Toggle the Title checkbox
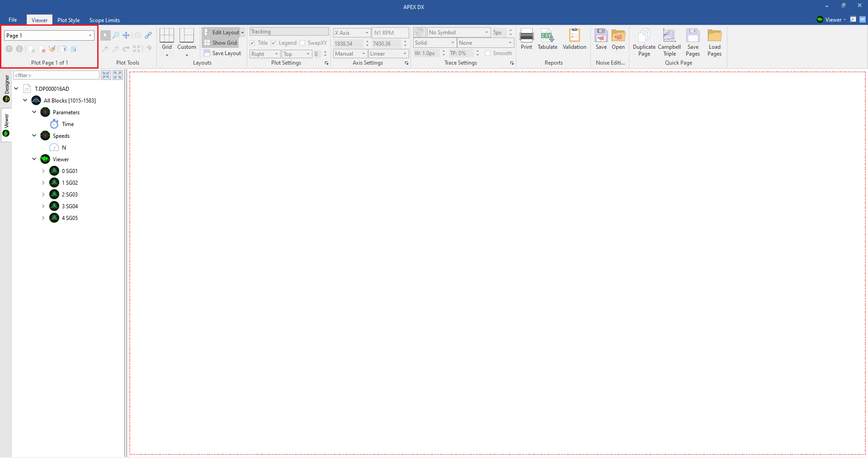 [252, 43]
